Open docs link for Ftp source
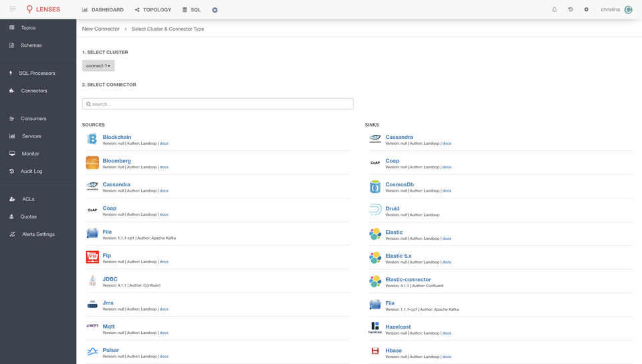This screenshot has height=364, width=642. [x=164, y=262]
